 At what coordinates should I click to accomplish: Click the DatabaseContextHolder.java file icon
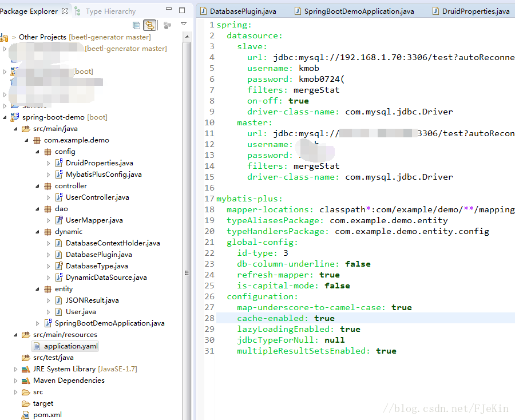coord(58,243)
